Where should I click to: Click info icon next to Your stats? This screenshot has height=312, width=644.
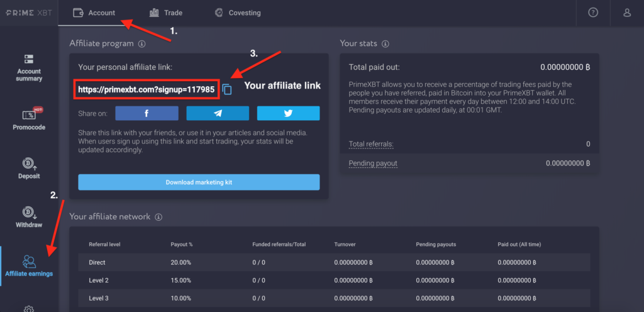tap(386, 43)
